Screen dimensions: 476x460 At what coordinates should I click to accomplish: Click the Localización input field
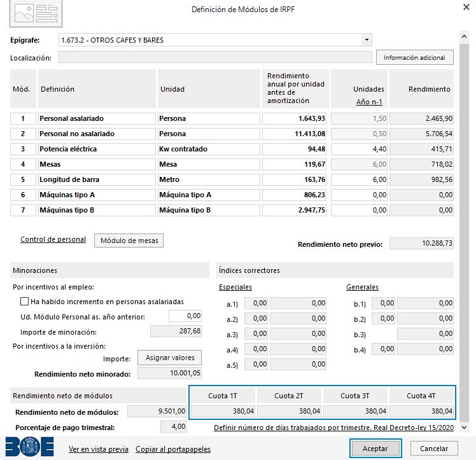pos(215,57)
